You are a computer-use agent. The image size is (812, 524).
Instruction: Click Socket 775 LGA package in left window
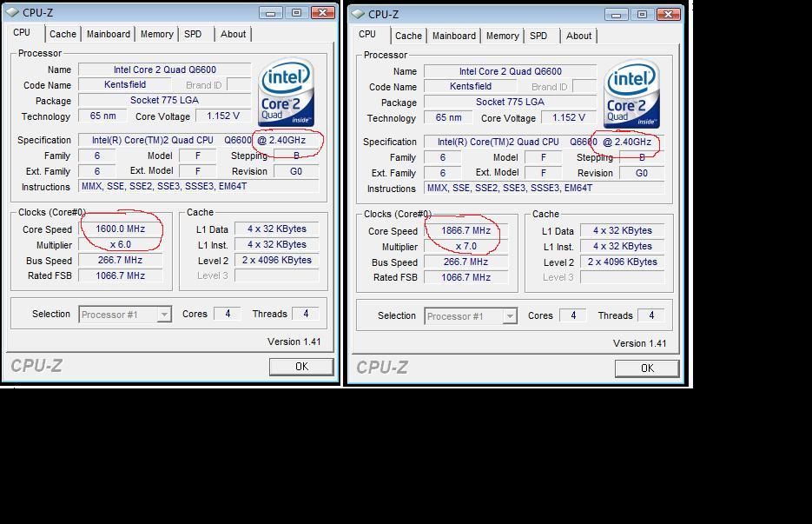click(165, 101)
